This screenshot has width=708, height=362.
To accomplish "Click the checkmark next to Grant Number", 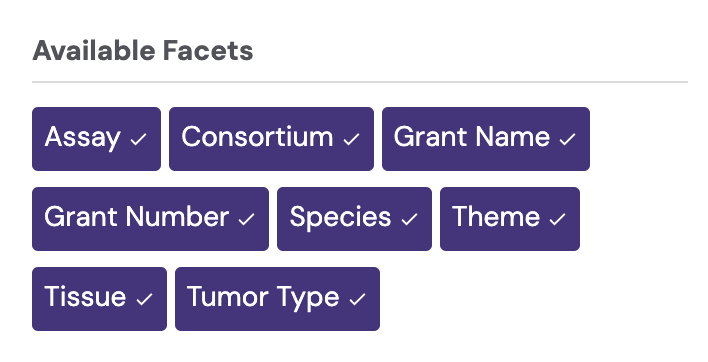I will [x=247, y=219].
